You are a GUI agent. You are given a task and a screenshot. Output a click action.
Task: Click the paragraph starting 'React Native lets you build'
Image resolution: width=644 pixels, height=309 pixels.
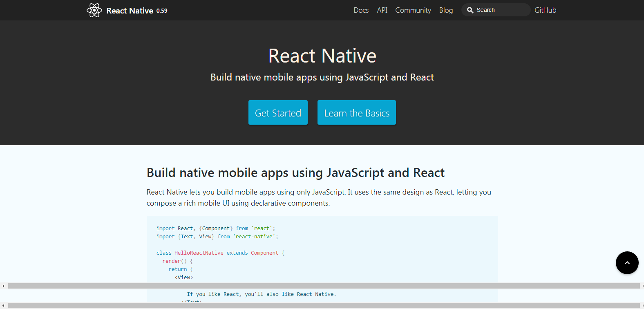point(319,197)
